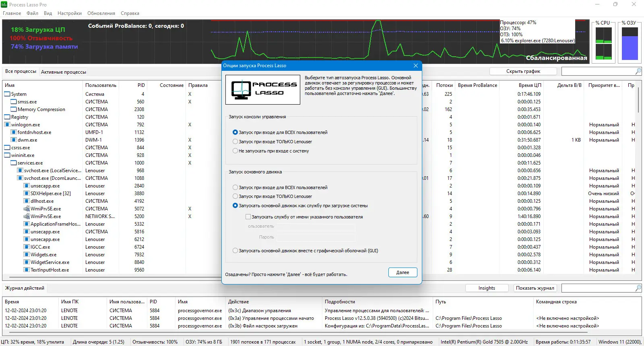Select console launch for ALL users at login
The image size is (644, 346).
235,132
